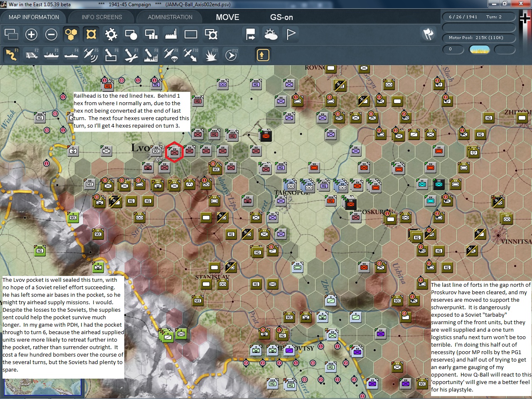Click the Motor Pool 215K readout
The height and width of the screenshot is (399, 532).
click(479, 37)
